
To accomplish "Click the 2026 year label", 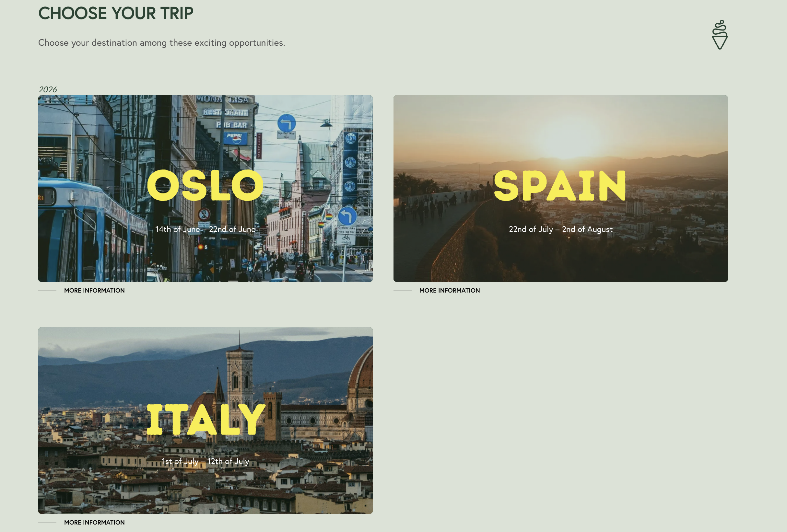I will (47, 89).
